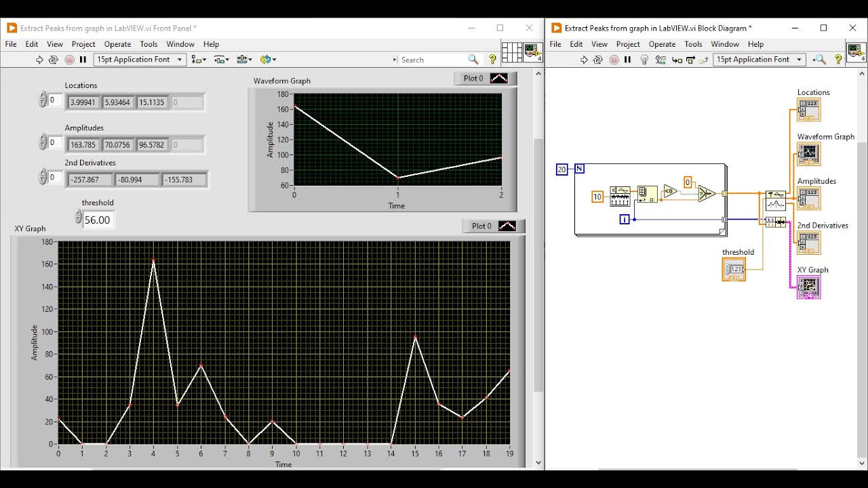Viewport: 868px width, 488px height.
Task: Select the Select function node in loop
Action: [707, 193]
